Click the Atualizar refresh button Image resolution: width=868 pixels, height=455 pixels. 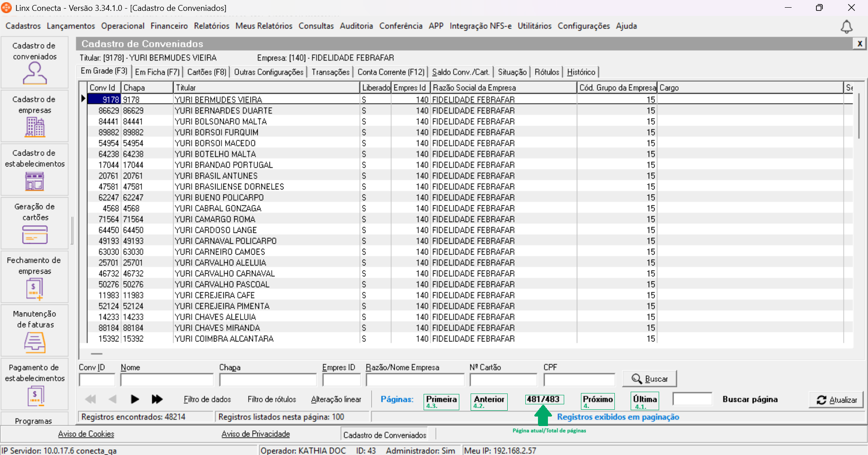[836, 400]
